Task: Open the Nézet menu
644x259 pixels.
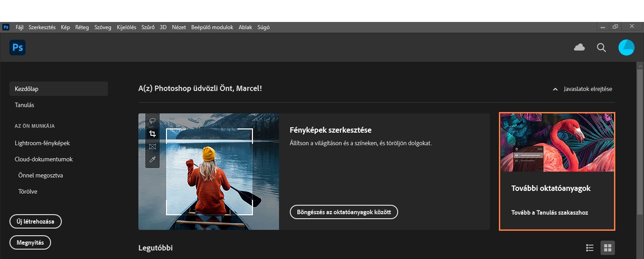Action: point(179,27)
